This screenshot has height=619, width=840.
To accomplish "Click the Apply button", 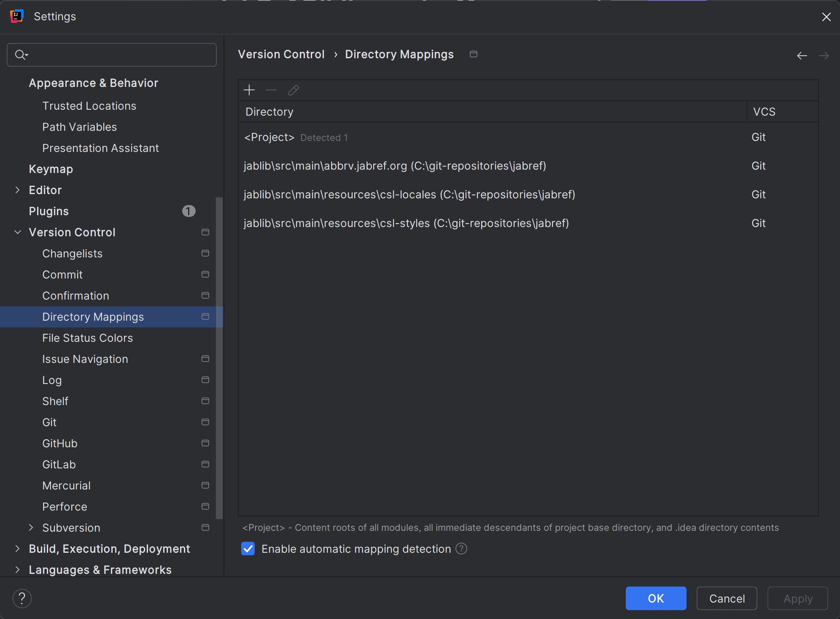I will coord(797,598).
